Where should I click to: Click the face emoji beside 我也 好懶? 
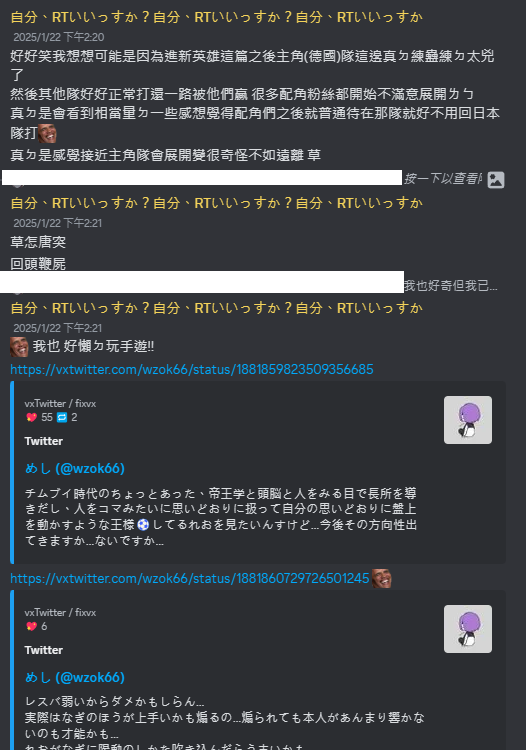pos(19,347)
